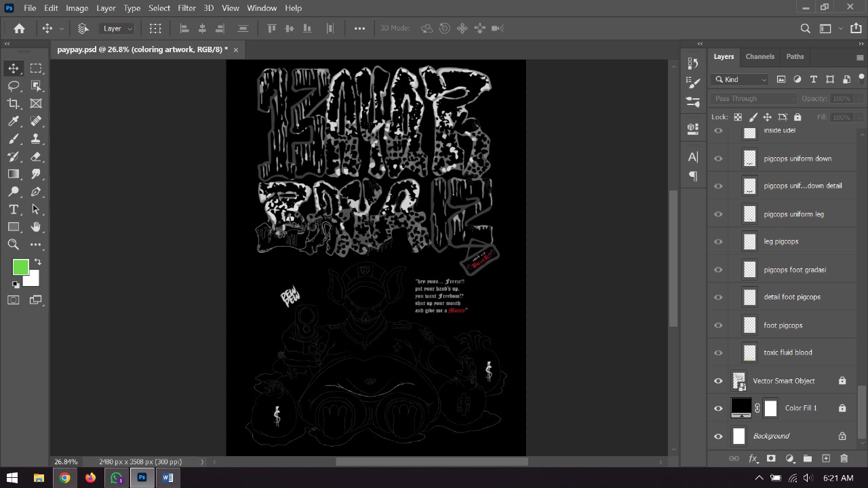This screenshot has width=868, height=488.
Task: Close the paypay.psd document tab
Action: 236,50
